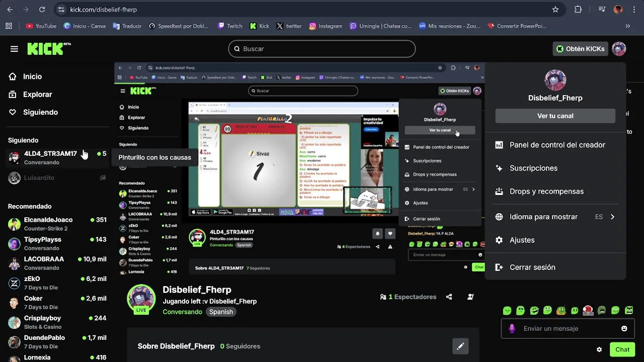
Task: Select Cerrar sesión
Action: [x=555, y=267]
